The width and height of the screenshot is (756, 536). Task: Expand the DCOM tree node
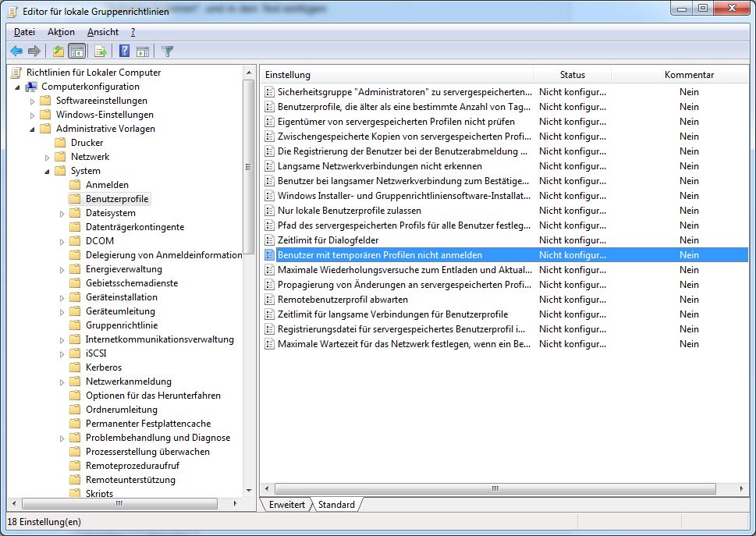[x=62, y=242]
